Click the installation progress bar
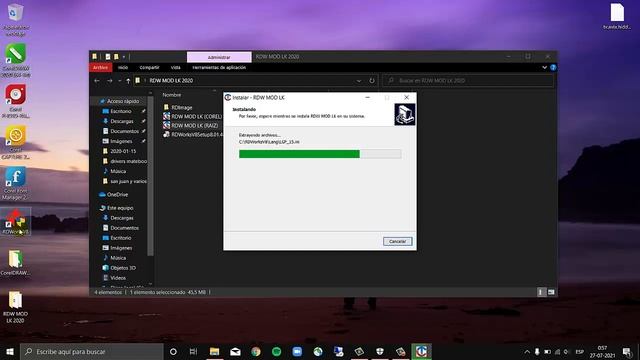The width and height of the screenshot is (640, 360). coord(320,154)
